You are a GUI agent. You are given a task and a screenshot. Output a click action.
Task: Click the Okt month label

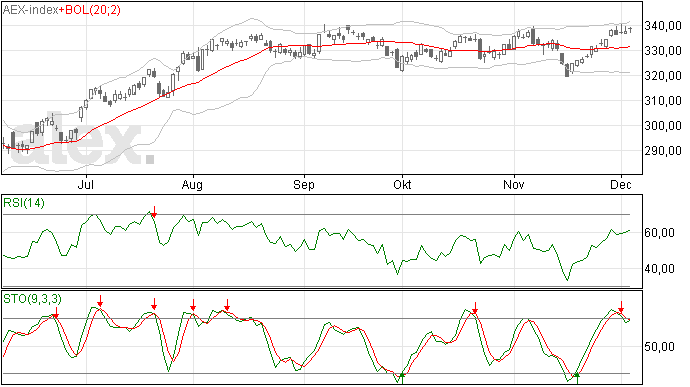[402, 184]
